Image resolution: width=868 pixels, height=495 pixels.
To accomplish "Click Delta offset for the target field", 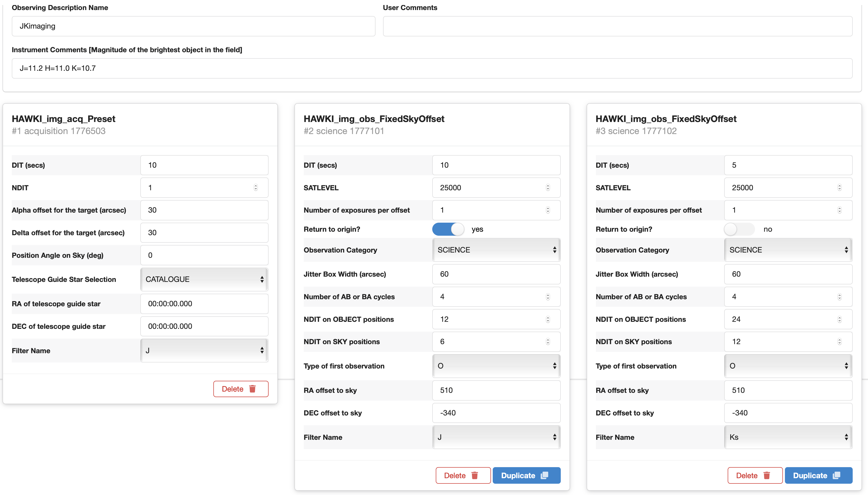I will point(204,233).
